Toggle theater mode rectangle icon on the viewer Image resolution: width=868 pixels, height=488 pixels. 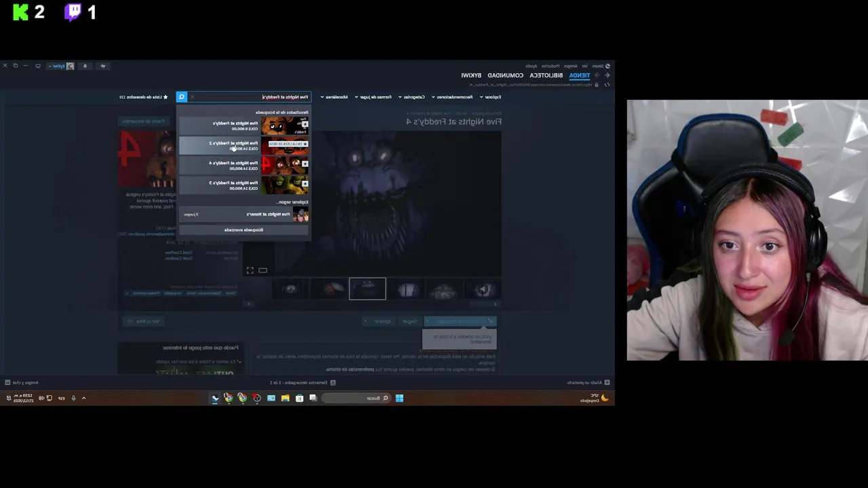[262, 270]
